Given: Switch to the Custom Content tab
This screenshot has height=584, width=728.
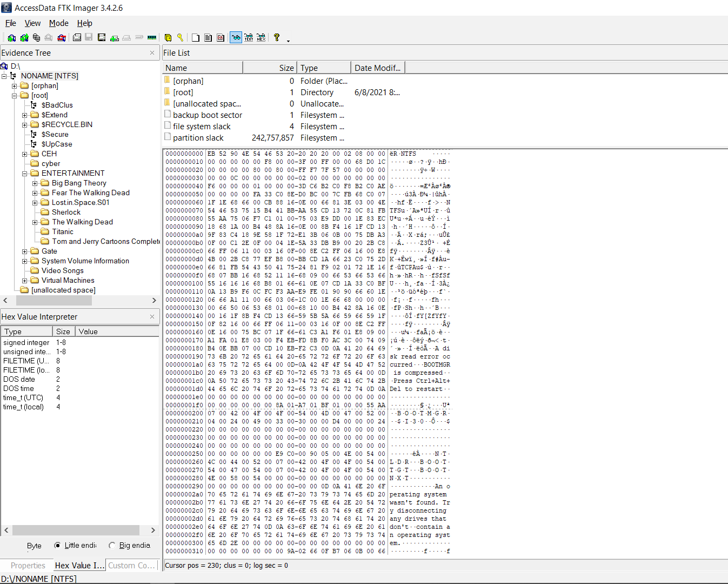Looking at the screenshot, I should [x=132, y=565].
